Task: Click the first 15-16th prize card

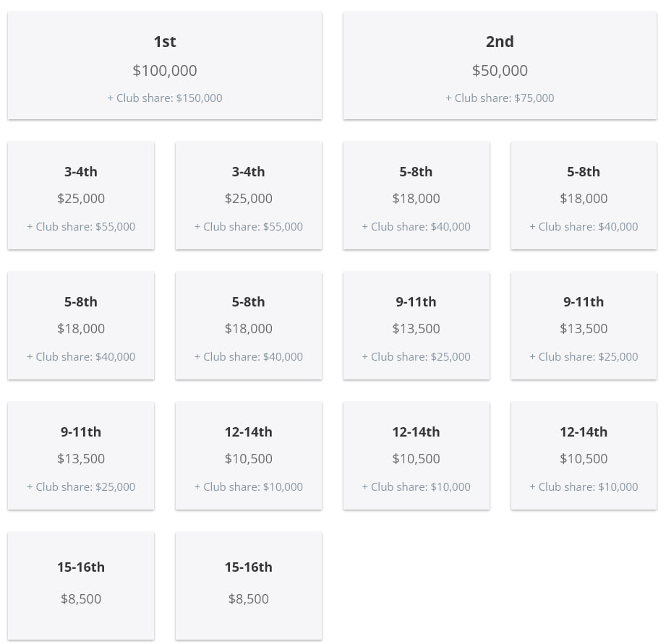Action: (81, 586)
